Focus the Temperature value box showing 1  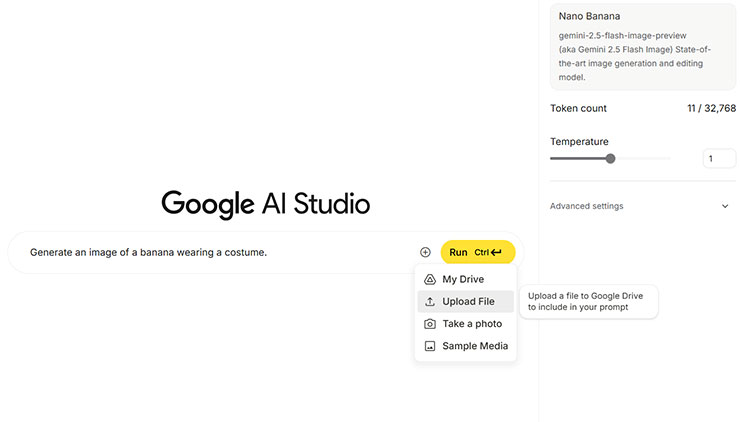click(719, 158)
